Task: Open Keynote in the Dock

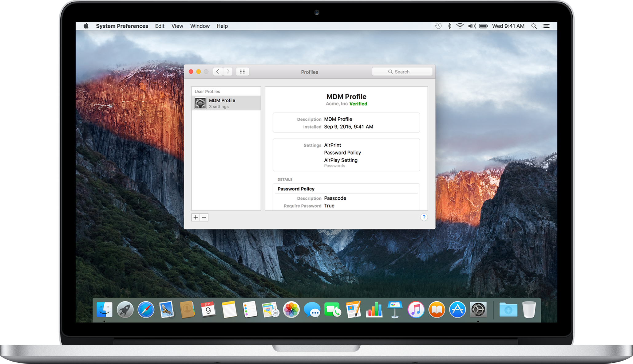Action: pyautogui.click(x=395, y=310)
